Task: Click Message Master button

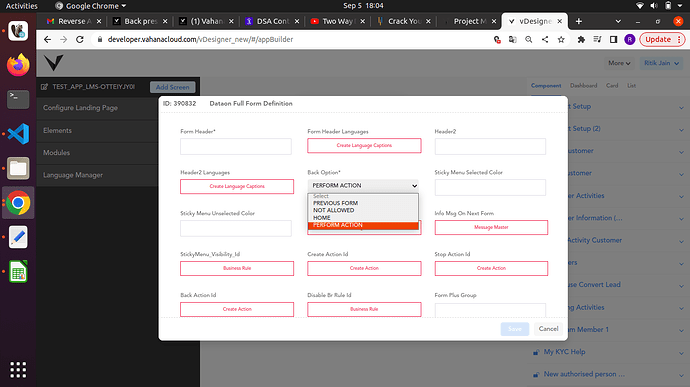Action: (x=491, y=227)
